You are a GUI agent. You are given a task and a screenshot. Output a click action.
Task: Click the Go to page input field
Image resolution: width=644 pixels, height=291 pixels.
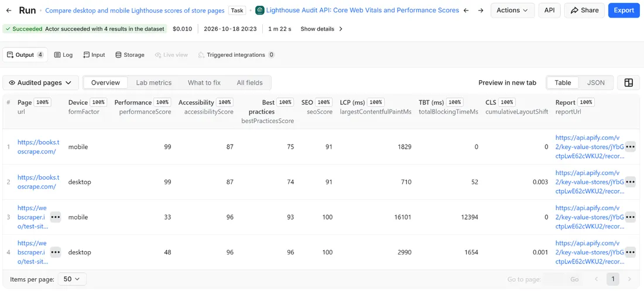(x=554, y=279)
